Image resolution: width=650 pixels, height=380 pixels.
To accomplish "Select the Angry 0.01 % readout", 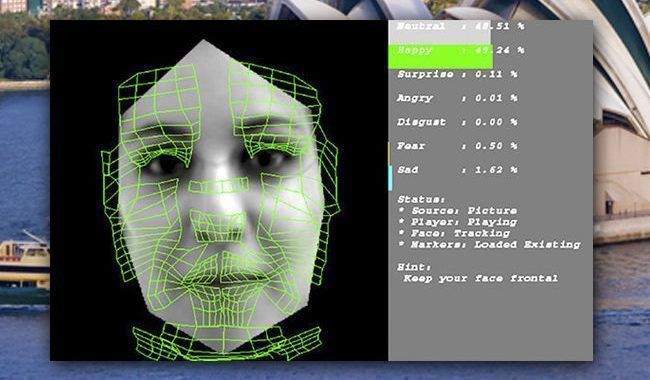I will tap(457, 98).
